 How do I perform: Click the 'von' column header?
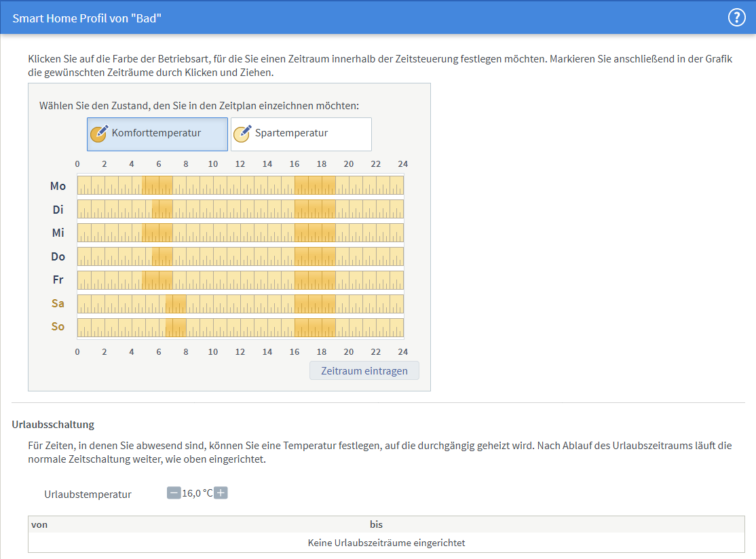tap(39, 524)
